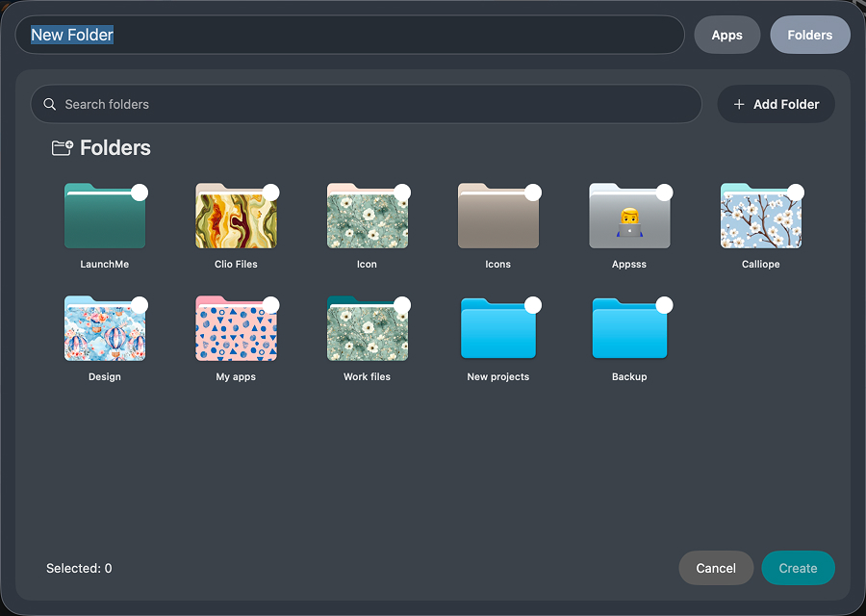The width and height of the screenshot is (866, 616).
Task: Select the LaunchMe teal folder icon
Action: [104, 216]
